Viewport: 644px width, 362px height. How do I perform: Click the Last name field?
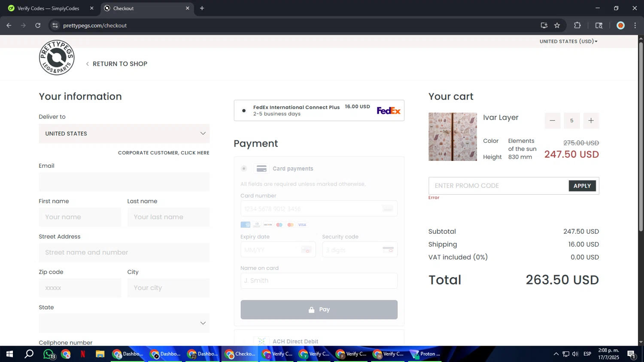[x=168, y=217]
